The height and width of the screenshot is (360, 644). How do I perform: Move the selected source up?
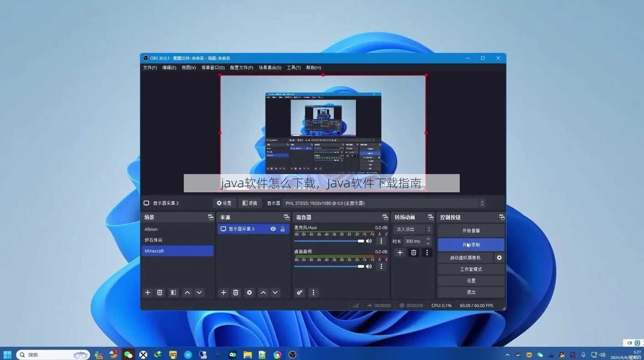click(x=263, y=293)
